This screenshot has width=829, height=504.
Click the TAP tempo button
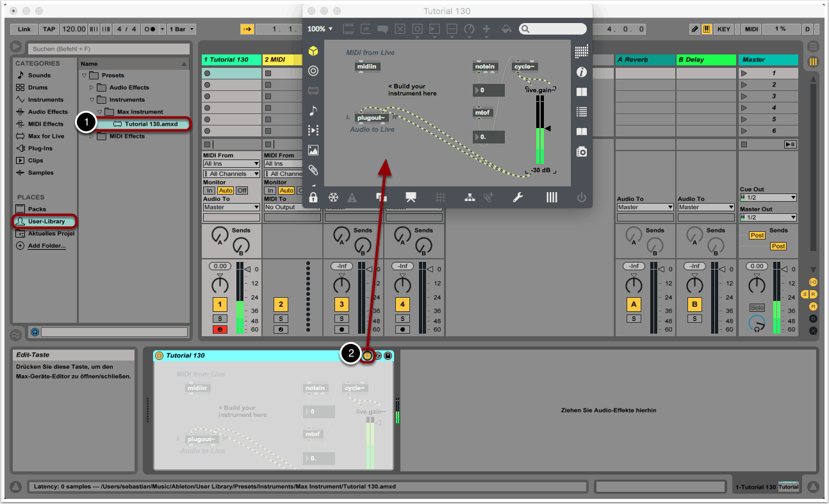pyautogui.click(x=49, y=29)
